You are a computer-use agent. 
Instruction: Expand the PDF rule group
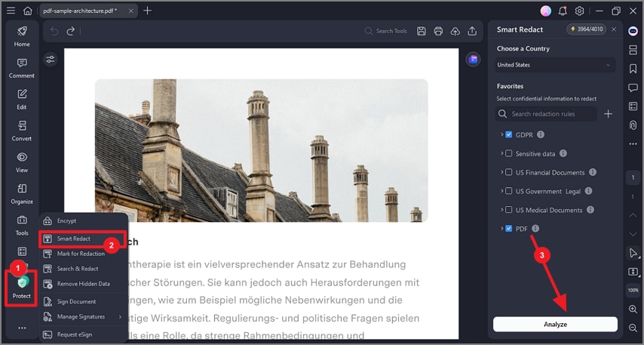[501, 229]
